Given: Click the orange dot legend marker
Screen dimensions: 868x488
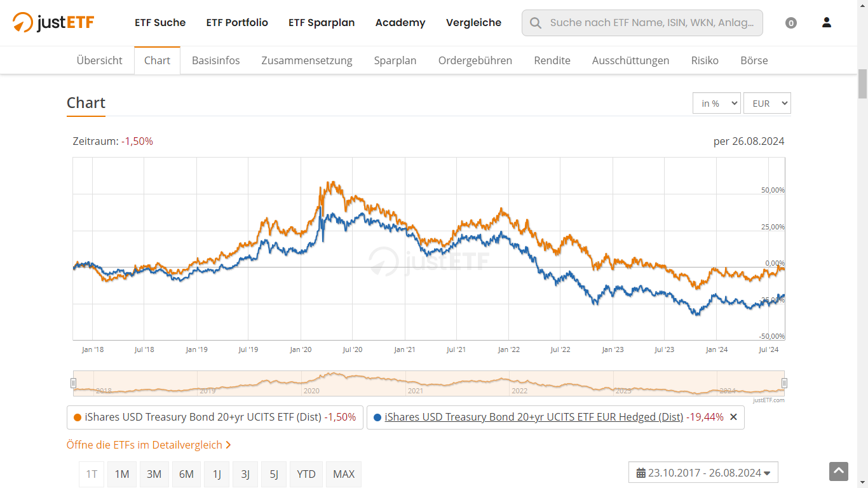Looking at the screenshot, I should 78,417.
